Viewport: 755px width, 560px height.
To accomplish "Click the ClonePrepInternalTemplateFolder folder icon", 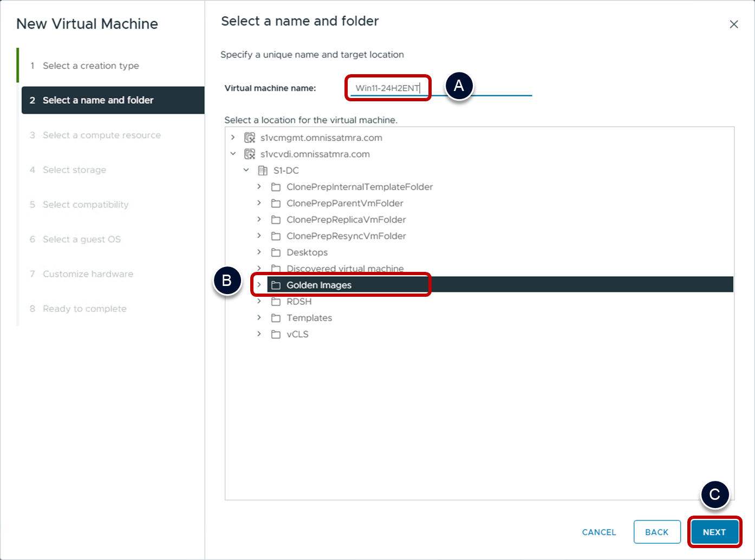I will tap(276, 187).
